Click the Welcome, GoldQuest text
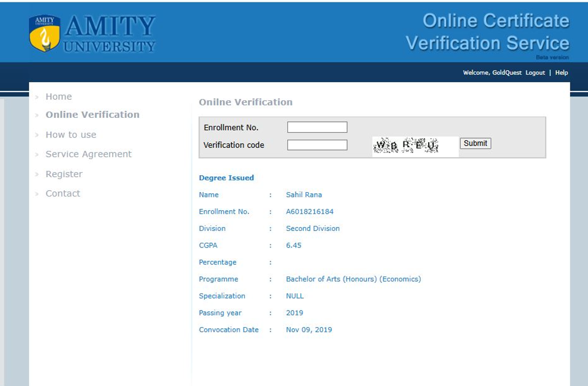The width and height of the screenshot is (588, 386). [492, 73]
